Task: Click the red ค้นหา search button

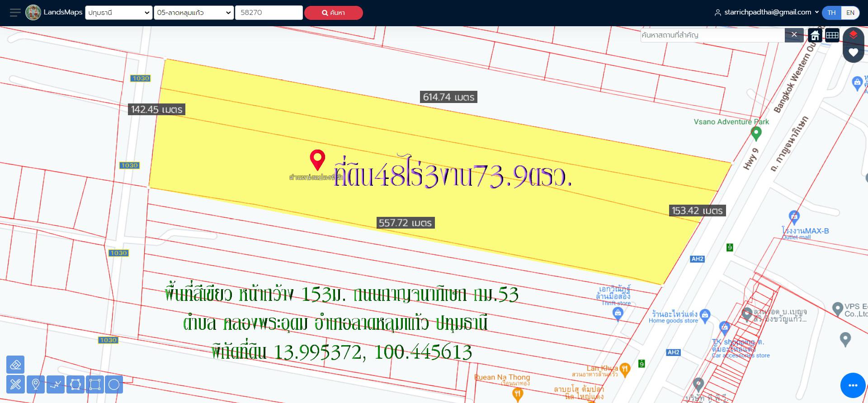Action: 334,13
